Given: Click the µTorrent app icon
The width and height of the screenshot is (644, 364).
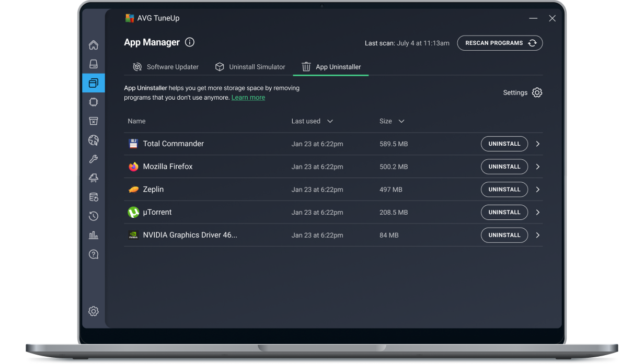Looking at the screenshot, I should (x=133, y=212).
